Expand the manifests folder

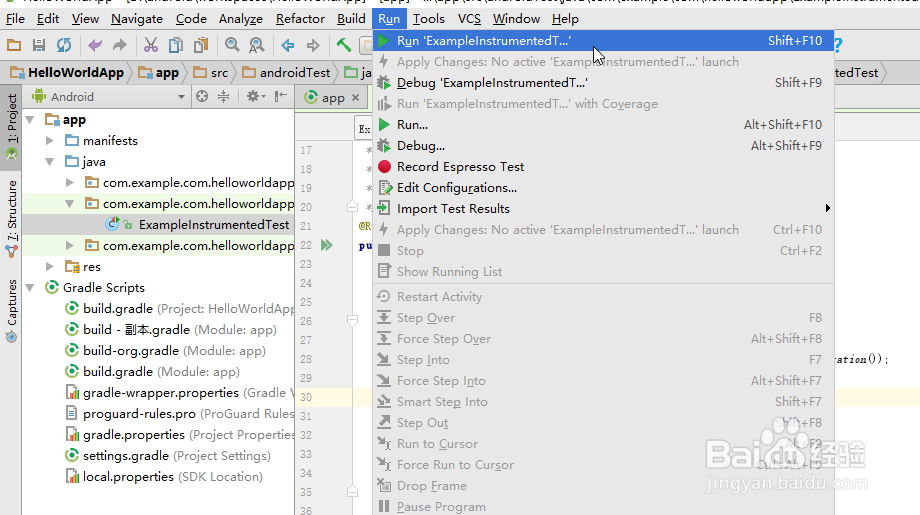coord(50,141)
